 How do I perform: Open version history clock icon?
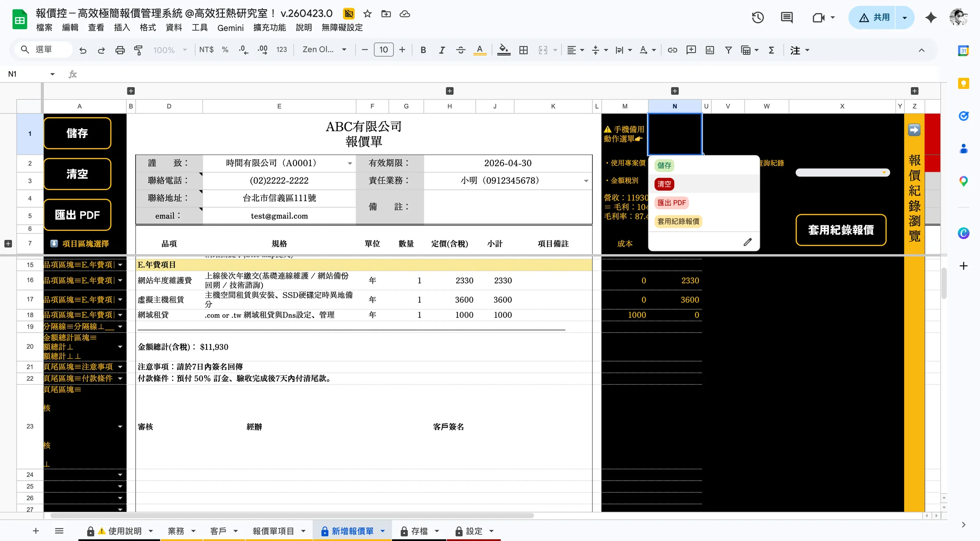point(758,18)
